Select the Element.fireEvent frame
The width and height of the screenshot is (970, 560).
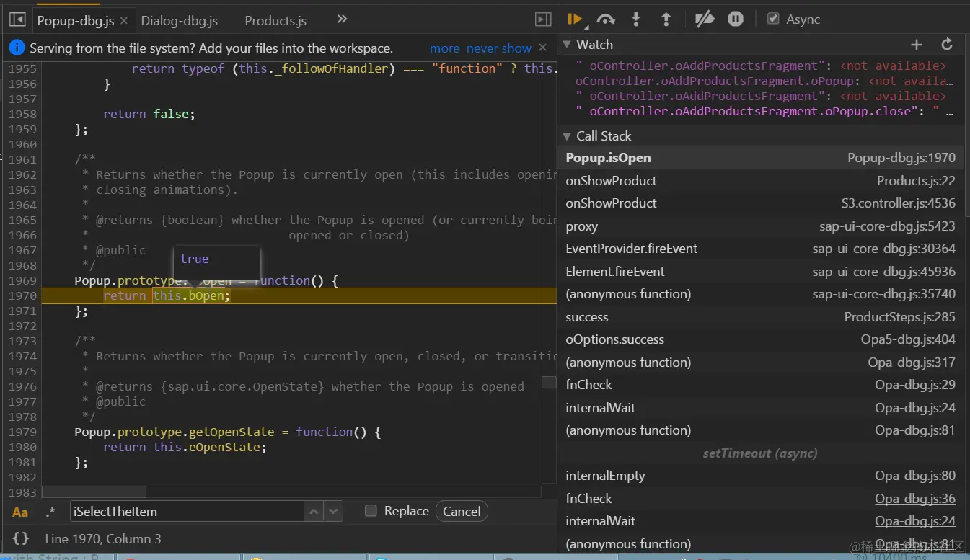point(761,272)
